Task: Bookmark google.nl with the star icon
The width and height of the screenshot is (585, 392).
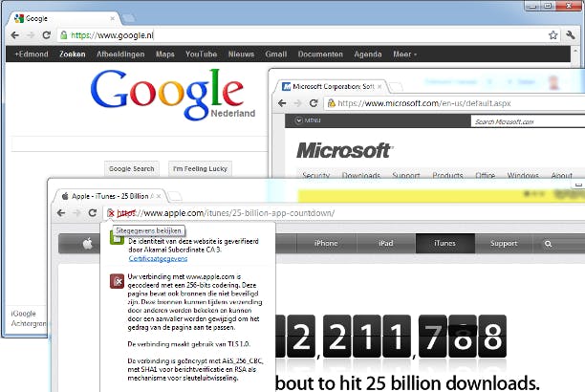Action: coord(552,35)
